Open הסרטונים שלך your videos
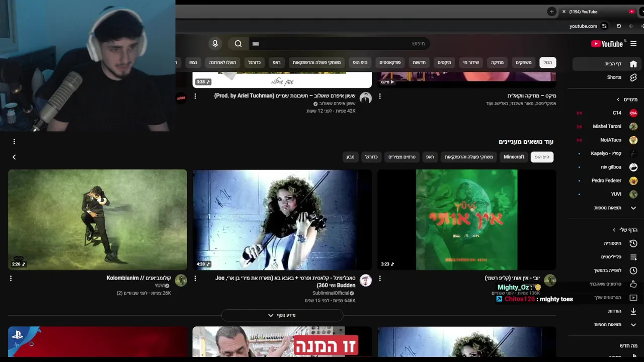The height and width of the screenshot is (362, 644). click(x=606, y=298)
